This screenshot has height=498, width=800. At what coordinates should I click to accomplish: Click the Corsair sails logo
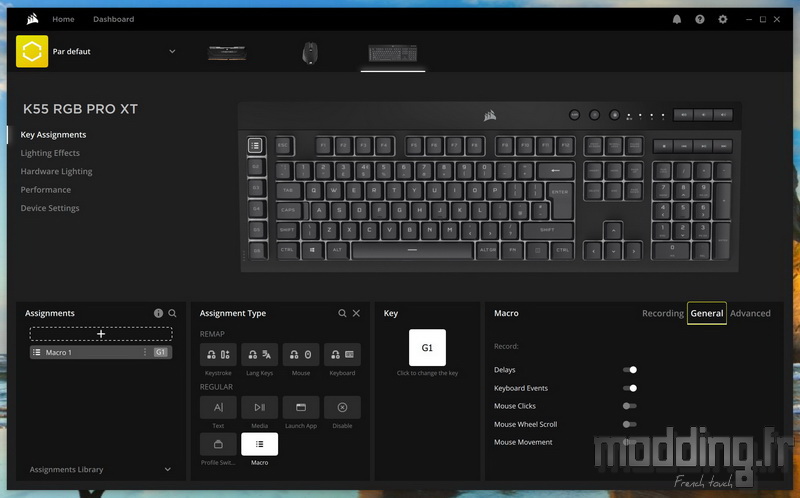(32, 19)
